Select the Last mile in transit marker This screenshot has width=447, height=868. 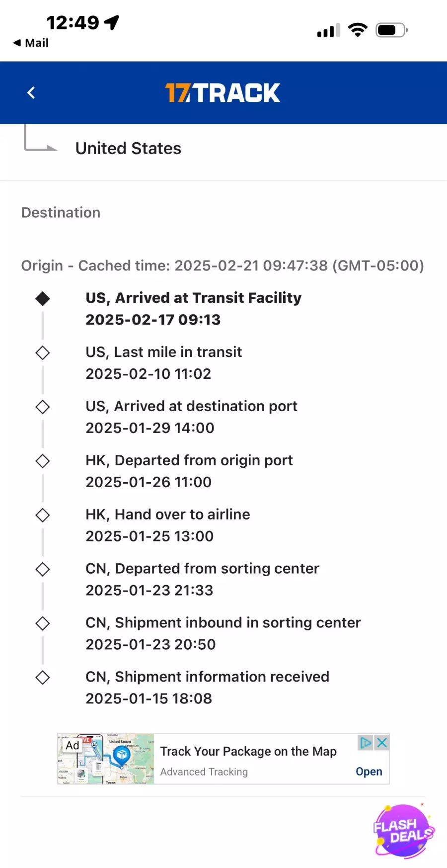tap(43, 353)
